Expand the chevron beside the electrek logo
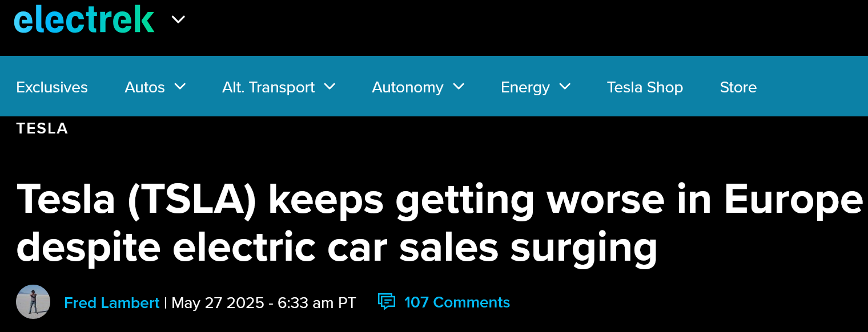This screenshot has width=868, height=332. [x=178, y=19]
